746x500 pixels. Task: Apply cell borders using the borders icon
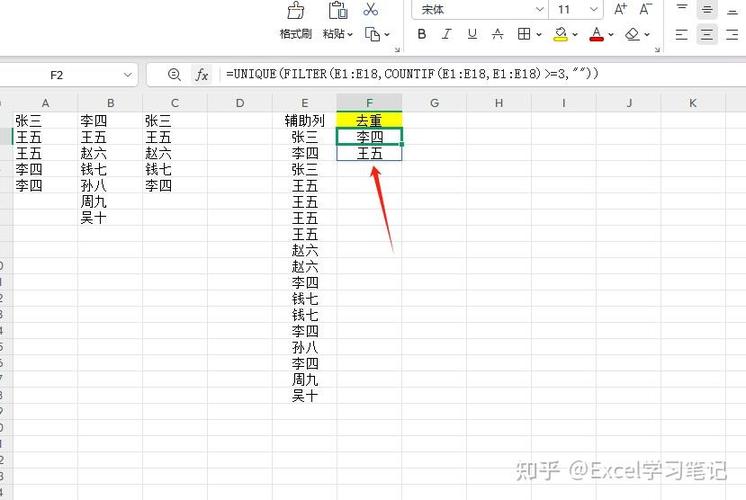pos(524,34)
